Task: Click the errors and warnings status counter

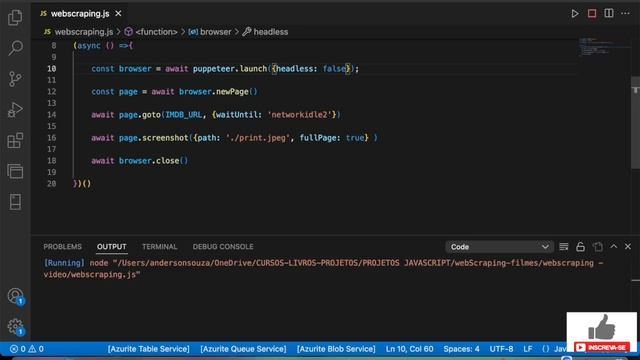Action: click(x=27, y=349)
